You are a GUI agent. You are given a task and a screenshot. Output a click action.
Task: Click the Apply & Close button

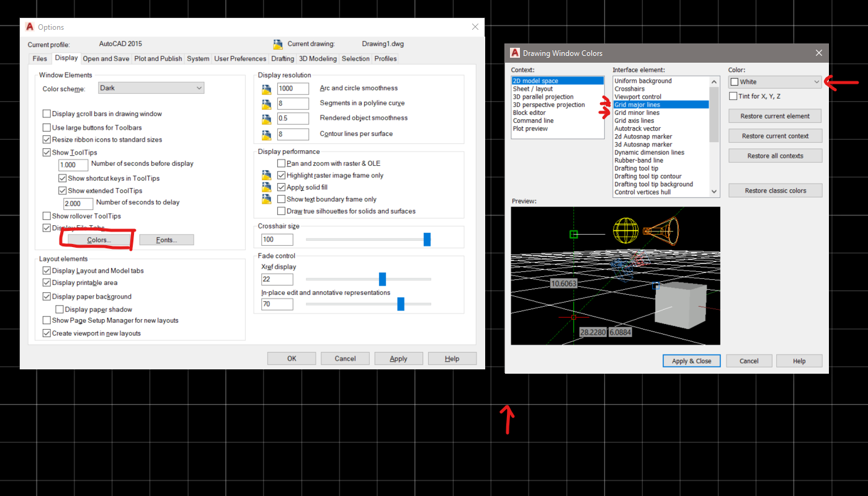coord(691,361)
